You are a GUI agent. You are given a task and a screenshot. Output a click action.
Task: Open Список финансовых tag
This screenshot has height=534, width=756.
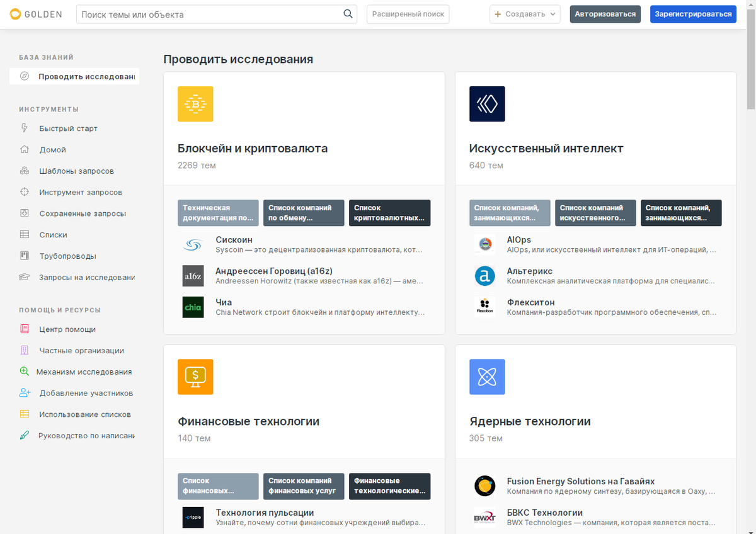click(x=218, y=486)
